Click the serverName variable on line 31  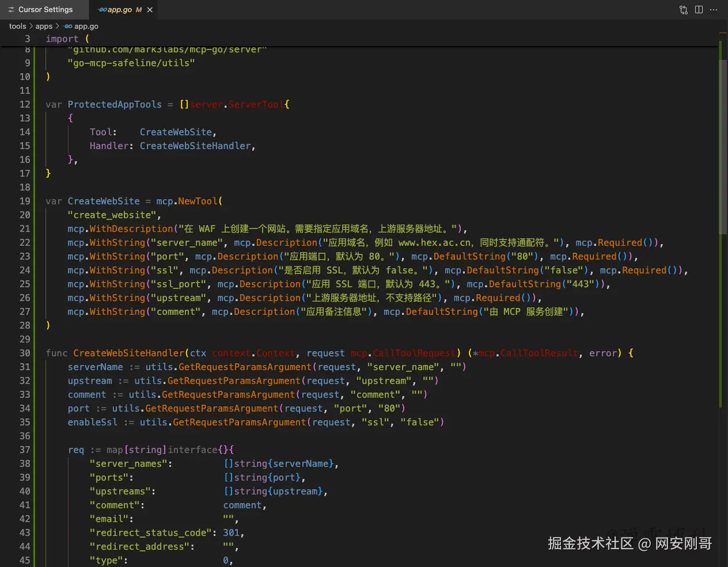[x=95, y=367]
